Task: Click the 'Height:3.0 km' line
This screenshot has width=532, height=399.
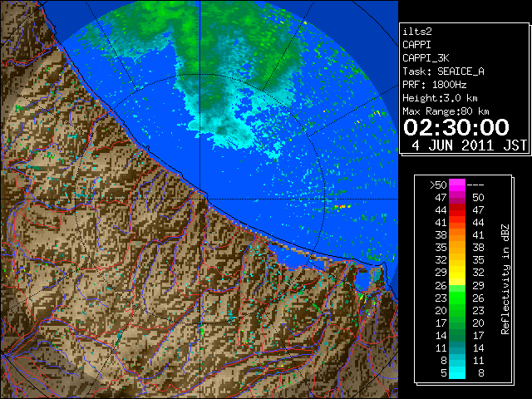Action: click(440, 98)
